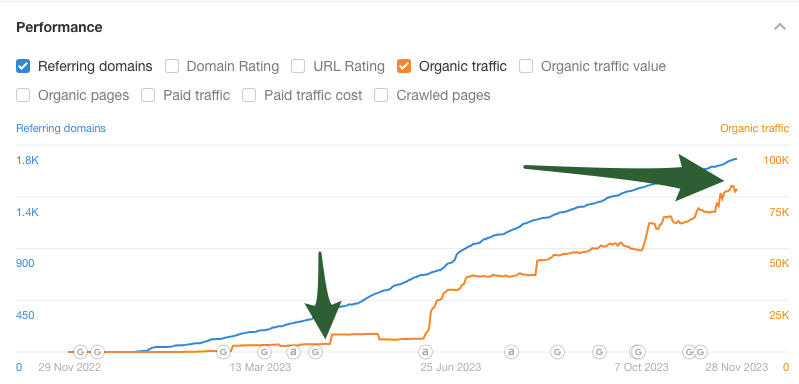Open the Google update marker beneath the green down arrow

pyautogui.click(x=316, y=351)
